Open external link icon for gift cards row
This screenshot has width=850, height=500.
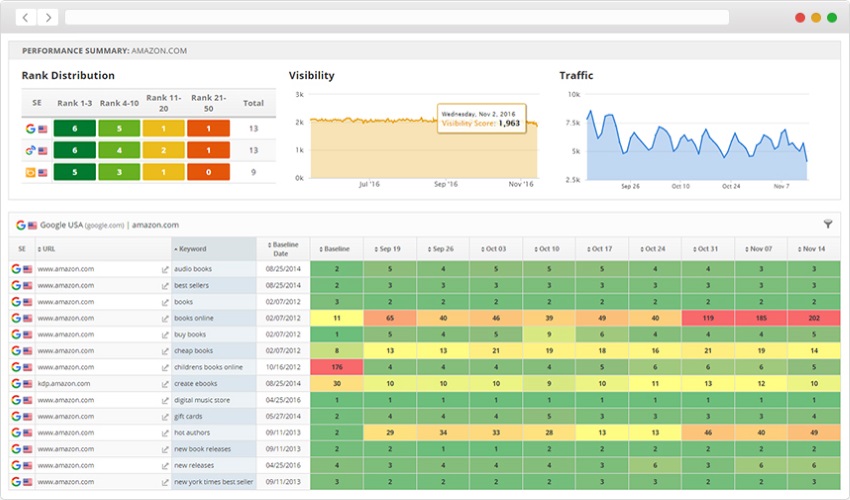pyautogui.click(x=165, y=416)
